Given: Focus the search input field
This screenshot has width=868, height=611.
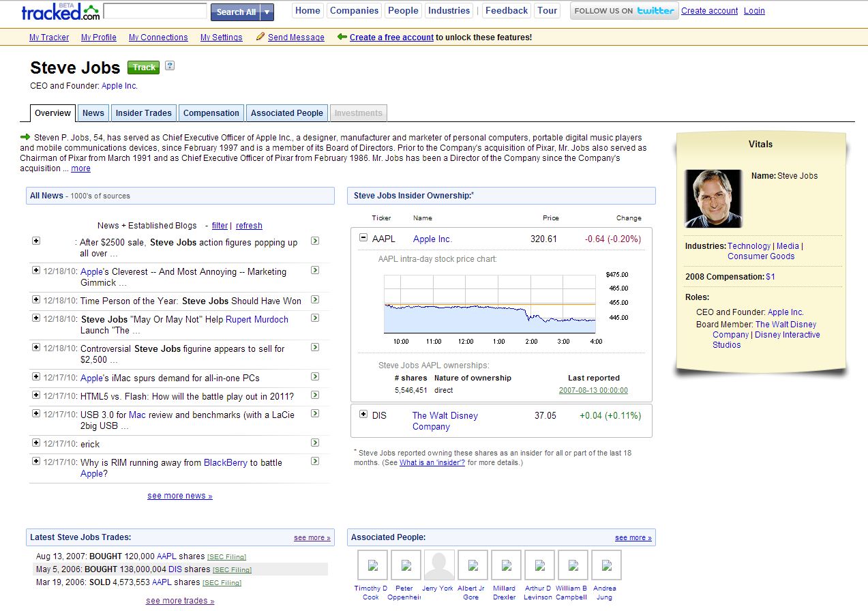Looking at the screenshot, I should coord(155,11).
